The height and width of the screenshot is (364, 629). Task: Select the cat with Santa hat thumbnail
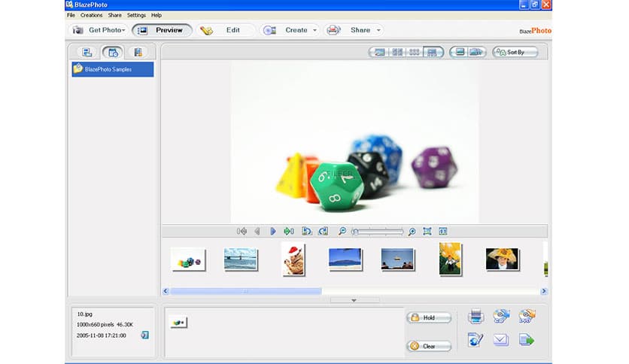293,259
